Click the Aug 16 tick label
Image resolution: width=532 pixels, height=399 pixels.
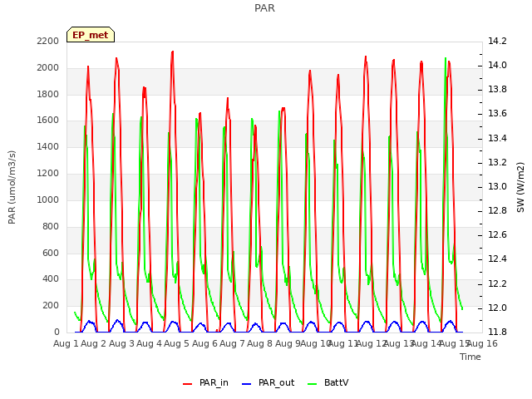tap(482, 343)
